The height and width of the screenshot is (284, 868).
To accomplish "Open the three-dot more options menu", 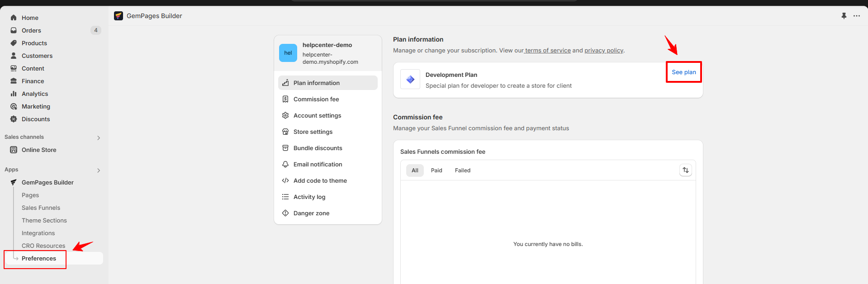I will (857, 16).
